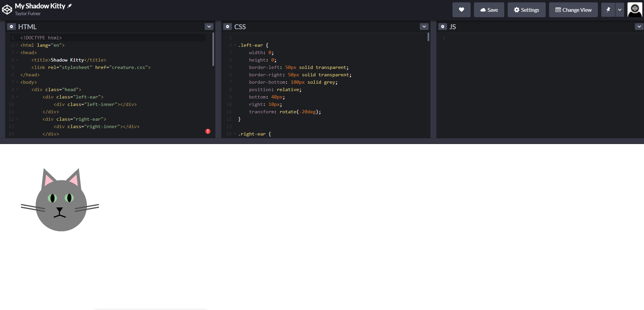The height and width of the screenshot is (310, 644).
Task: Click the transform rotate(-20deg) line
Action: pos(285,112)
